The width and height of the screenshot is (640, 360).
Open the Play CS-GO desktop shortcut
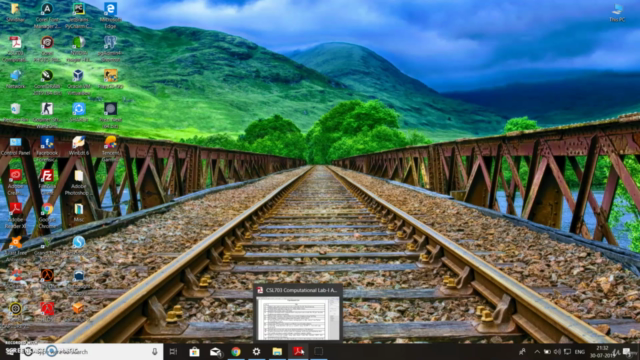(110, 79)
